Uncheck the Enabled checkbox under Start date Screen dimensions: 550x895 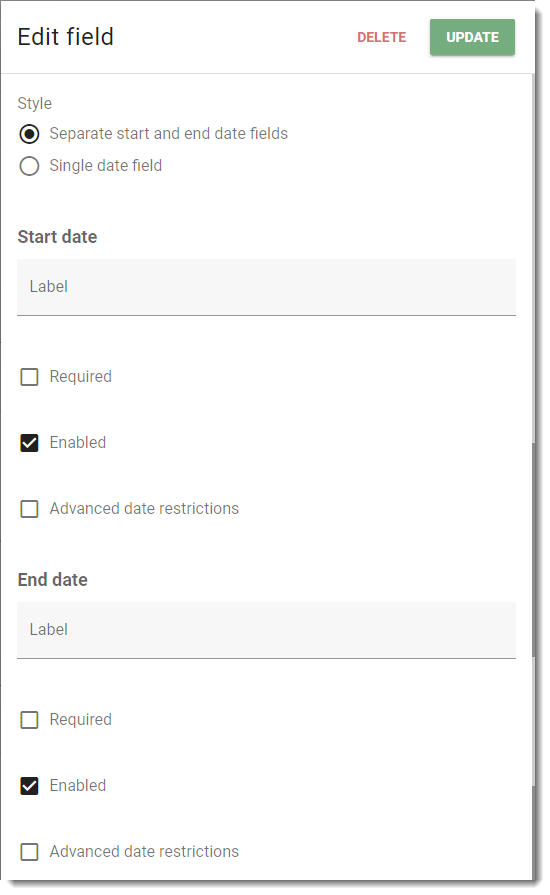pyautogui.click(x=29, y=443)
